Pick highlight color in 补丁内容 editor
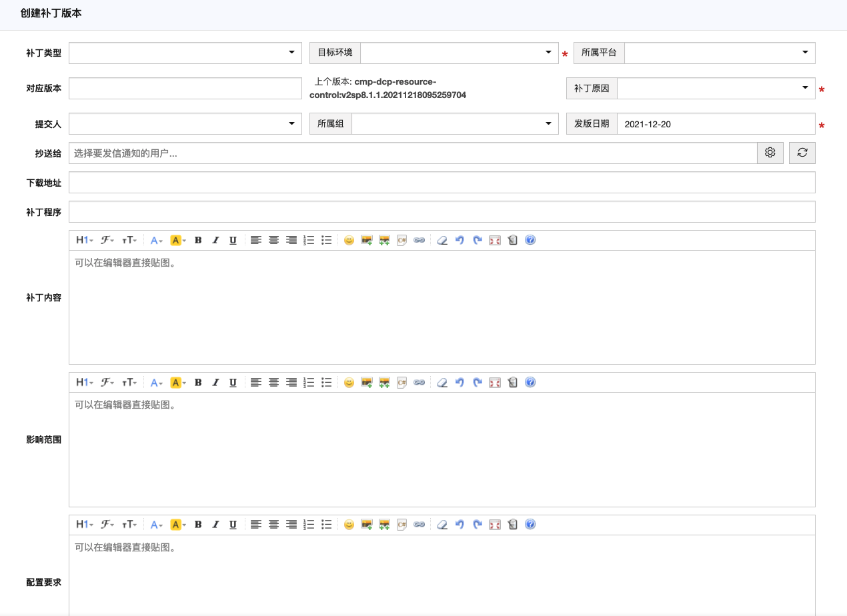847x616 pixels. 178,240
